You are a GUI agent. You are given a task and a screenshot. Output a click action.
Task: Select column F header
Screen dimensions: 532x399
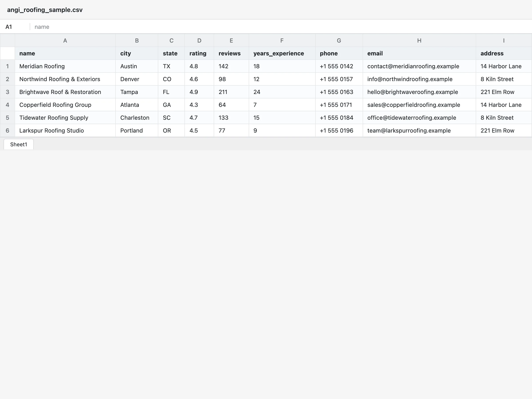[282, 40]
